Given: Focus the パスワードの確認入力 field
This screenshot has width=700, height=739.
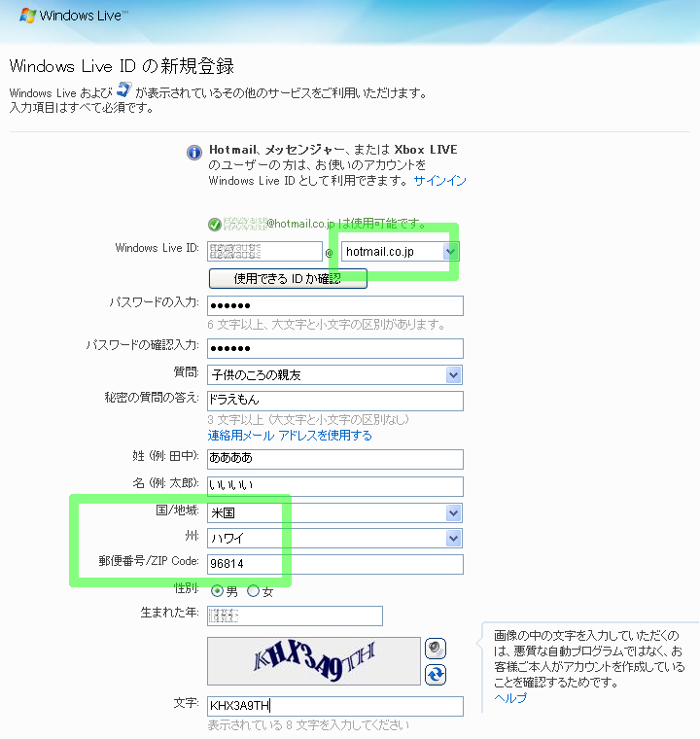Looking at the screenshot, I should coord(335,349).
